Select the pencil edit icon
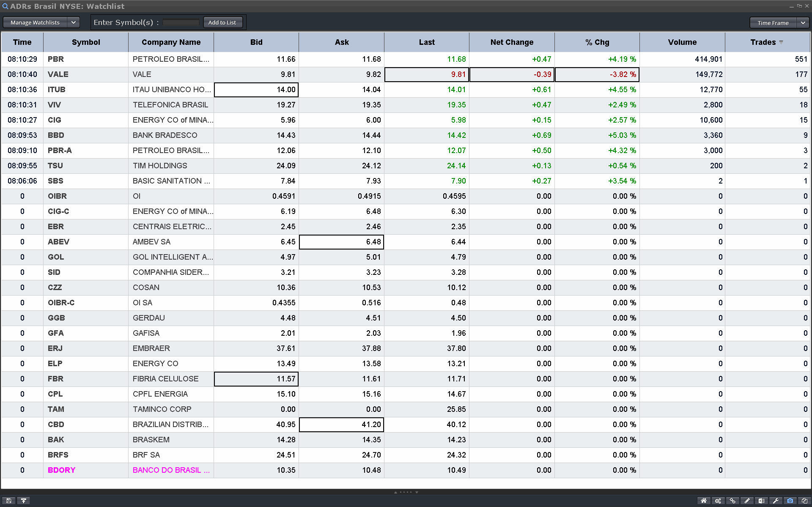The width and height of the screenshot is (812, 507). 747,501
